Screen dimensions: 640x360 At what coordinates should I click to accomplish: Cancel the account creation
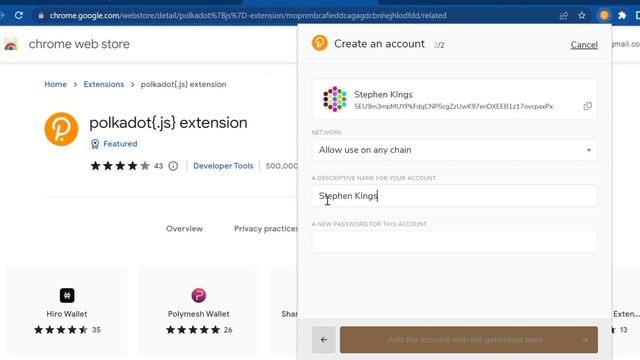click(x=584, y=44)
